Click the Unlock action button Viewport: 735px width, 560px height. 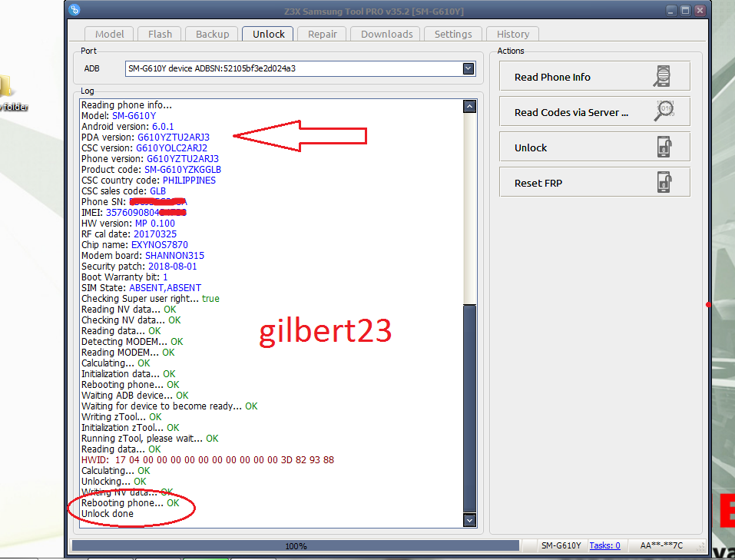[x=594, y=147]
